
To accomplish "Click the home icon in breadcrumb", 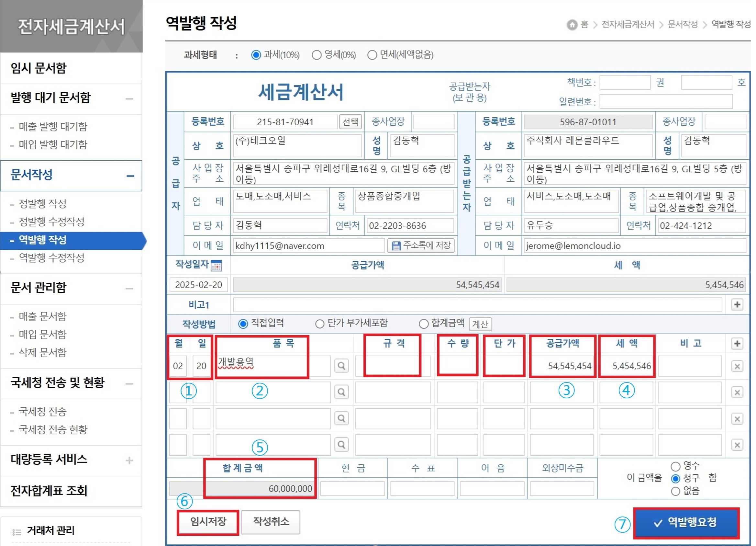I will coord(572,25).
